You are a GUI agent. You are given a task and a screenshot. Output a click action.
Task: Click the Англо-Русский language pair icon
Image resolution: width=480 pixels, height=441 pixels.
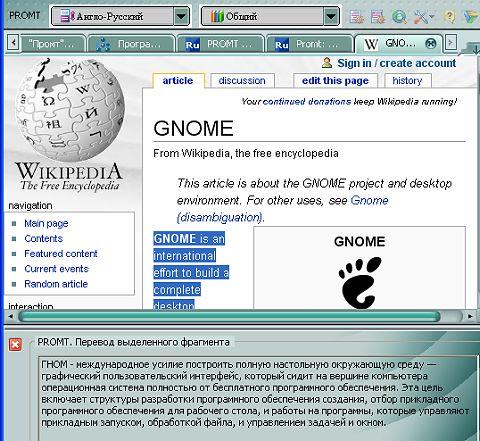67,16
